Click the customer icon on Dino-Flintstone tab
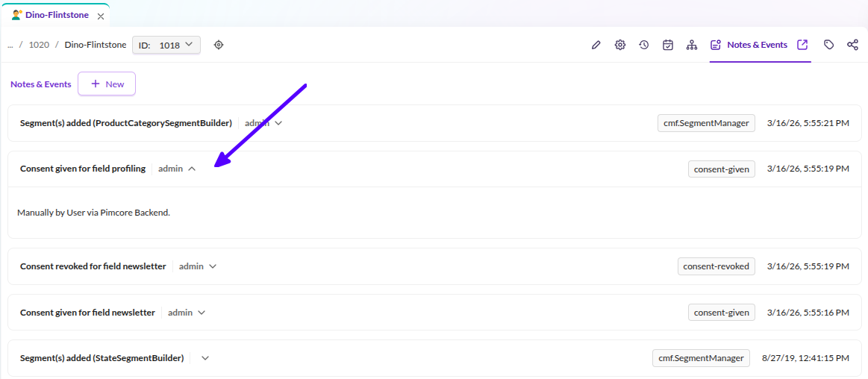 click(16, 15)
